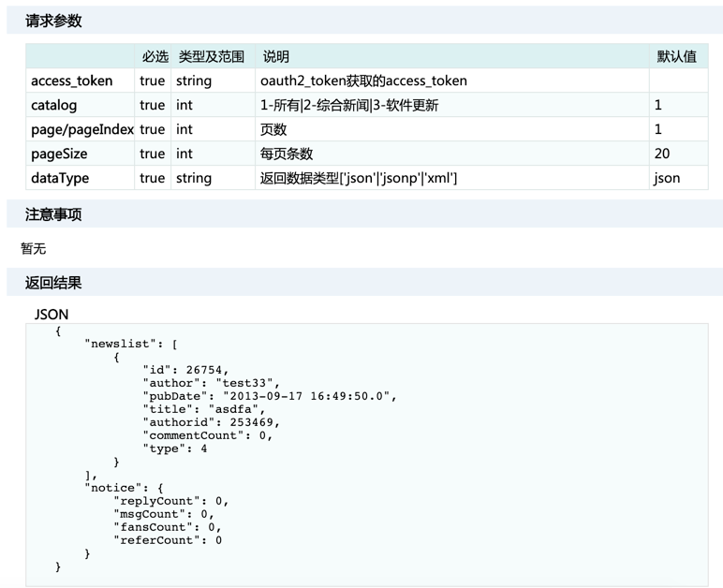
Task: Click the "author": "test33" line
Action: click(x=211, y=383)
